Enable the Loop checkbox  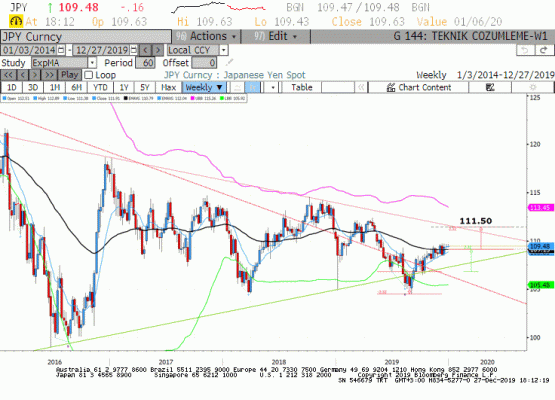point(89,75)
